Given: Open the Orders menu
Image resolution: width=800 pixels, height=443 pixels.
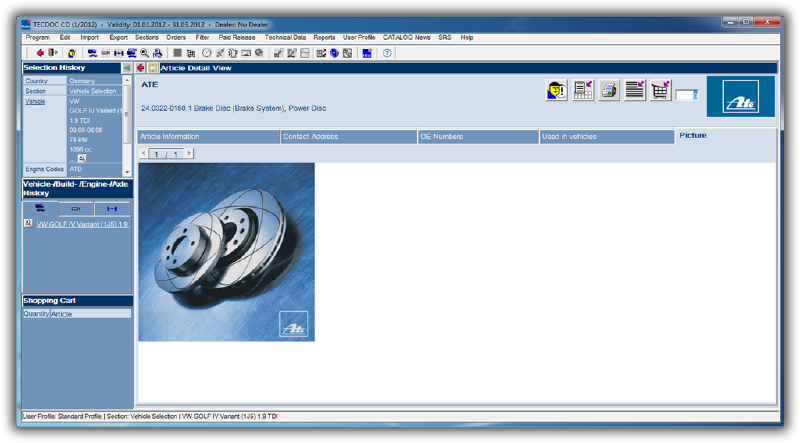Looking at the screenshot, I should pos(176,38).
